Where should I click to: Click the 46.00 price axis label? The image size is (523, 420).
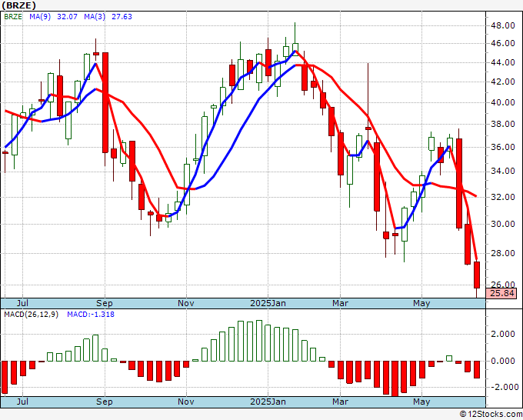(503, 43)
